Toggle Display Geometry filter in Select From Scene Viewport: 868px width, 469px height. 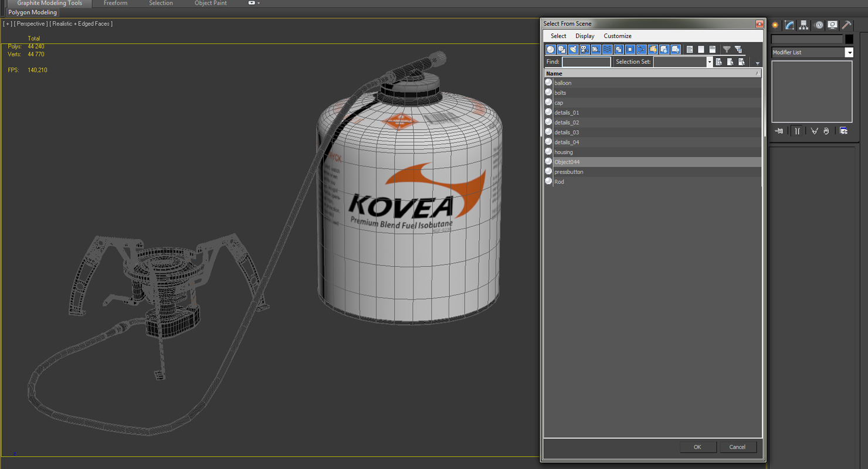550,49
